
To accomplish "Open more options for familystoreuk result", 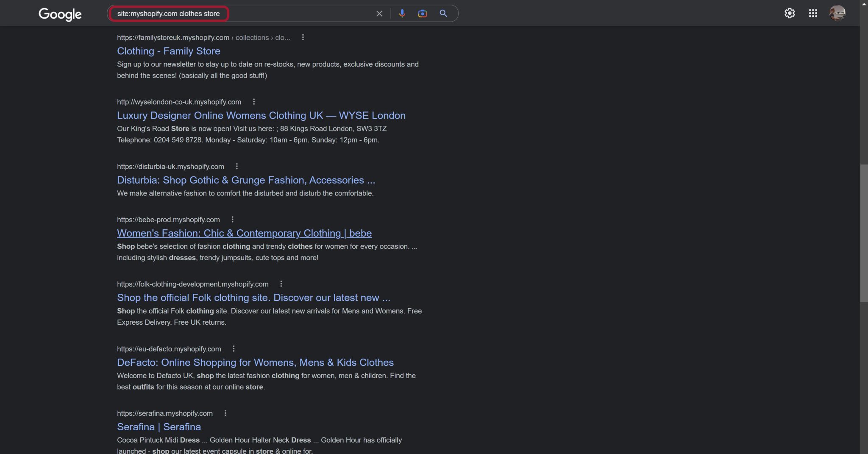I will click(x=303, y=37).
